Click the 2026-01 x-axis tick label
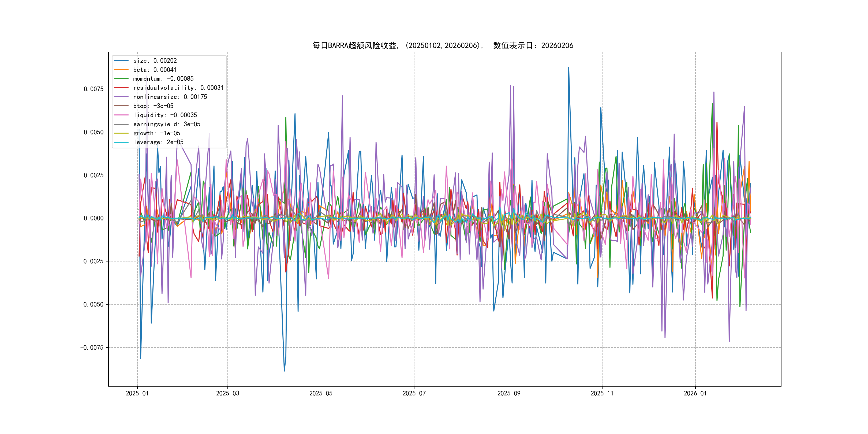Viewport: 868px width, 434px height. pos(695,393)
